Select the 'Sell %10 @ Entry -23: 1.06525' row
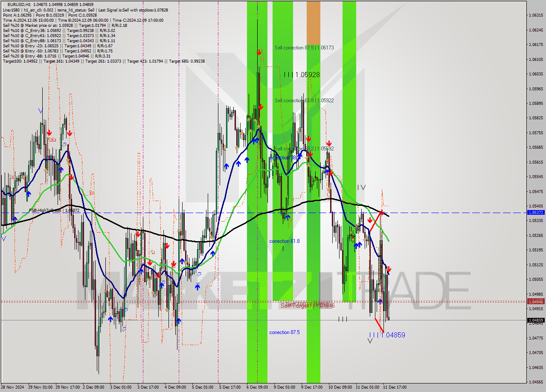This screenshot has height=392, width=546. click(58, 46)
